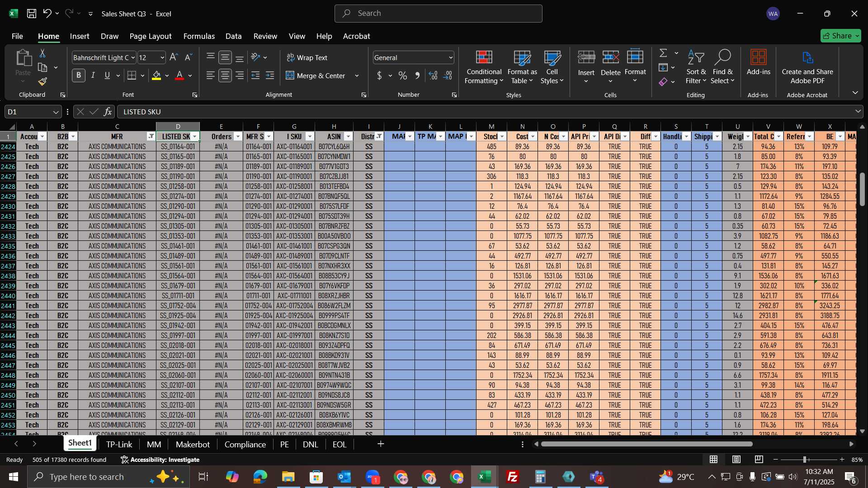This screenshot has width=868, height=488.
Task: Click Insert Function fx icon
Action: 108,112
